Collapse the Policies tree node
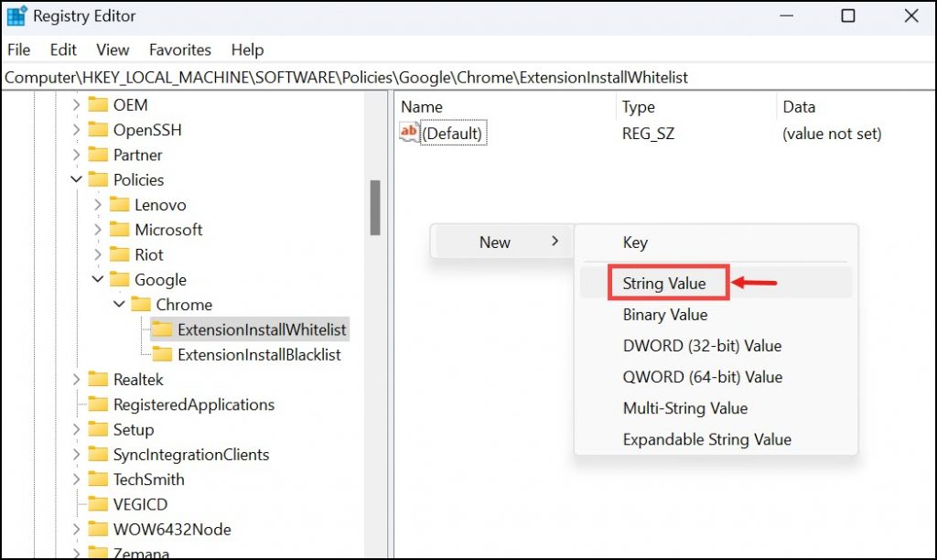 coord(76,179)
